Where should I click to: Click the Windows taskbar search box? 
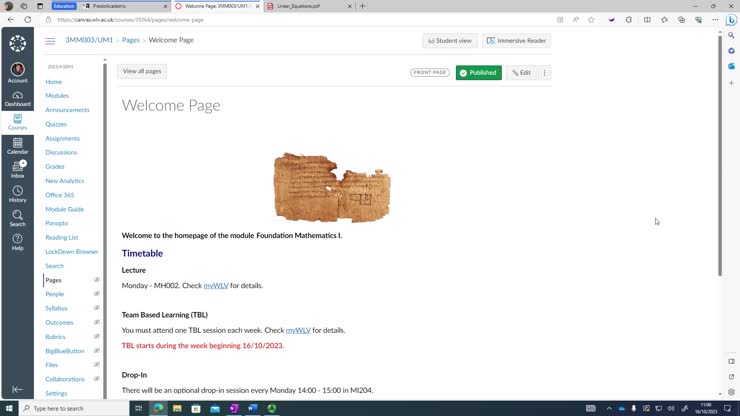point(75,408)
